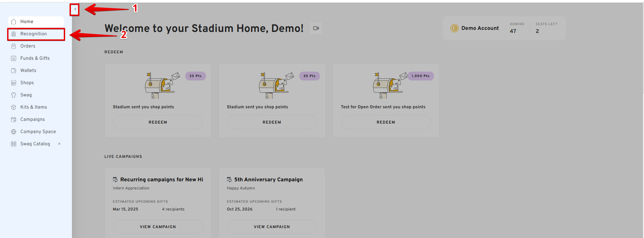Click the Funds & Gifts icon
Image resolution: width=644 pixels, height=238 pixels.
click(x=14, y=58)
